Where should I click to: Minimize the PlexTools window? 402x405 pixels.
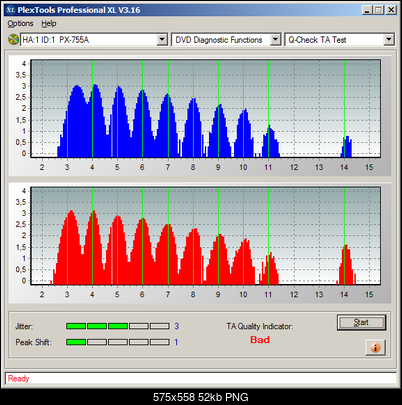pos(367,10)
